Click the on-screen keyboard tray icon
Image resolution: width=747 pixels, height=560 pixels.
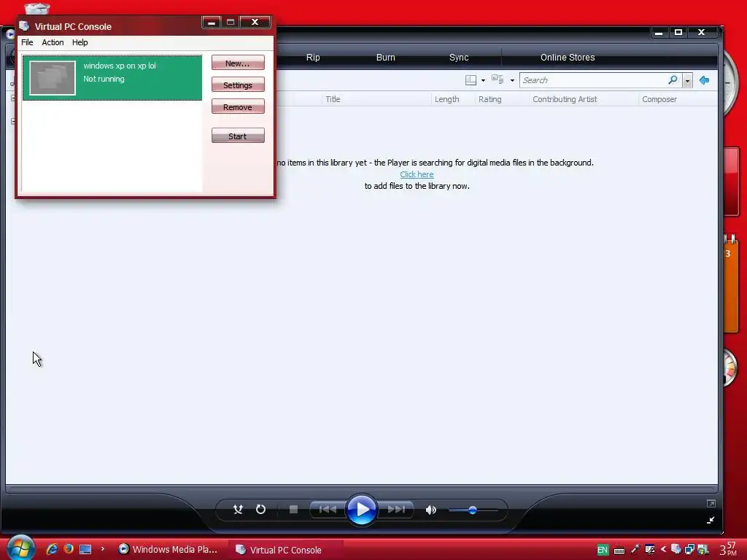click(x=619, y=551)
